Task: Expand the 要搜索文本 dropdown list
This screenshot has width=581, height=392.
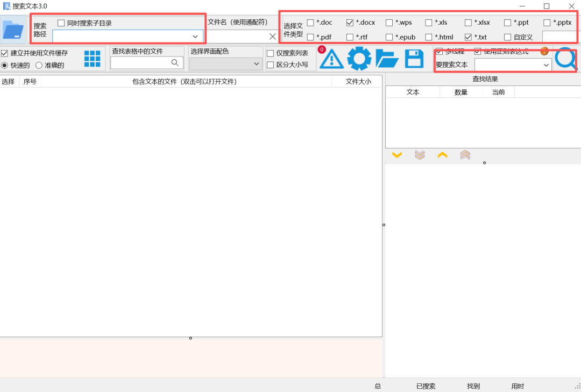Action: point(546,65)
